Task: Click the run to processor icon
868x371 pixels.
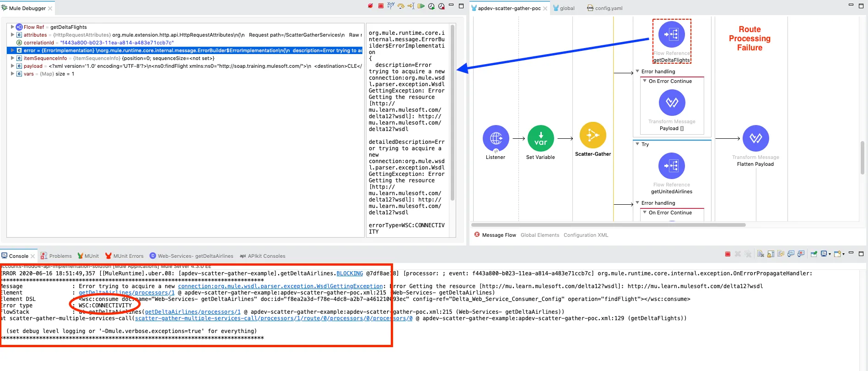Action: [411, 6]
